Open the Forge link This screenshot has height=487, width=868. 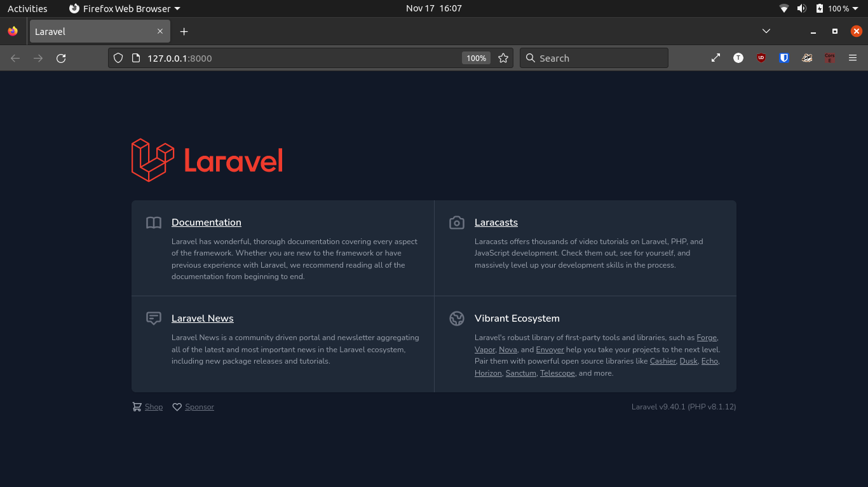tap(707, 338)
